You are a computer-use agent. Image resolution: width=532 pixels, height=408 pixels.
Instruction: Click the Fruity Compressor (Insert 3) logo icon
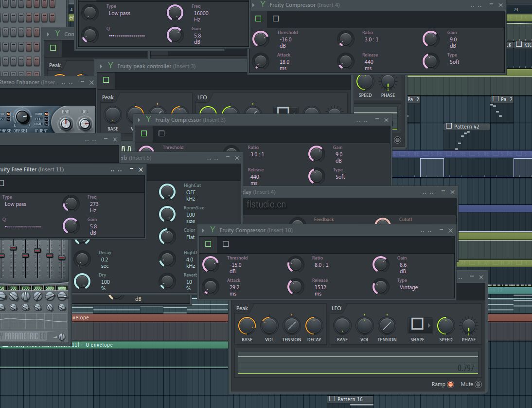[148, 119]
